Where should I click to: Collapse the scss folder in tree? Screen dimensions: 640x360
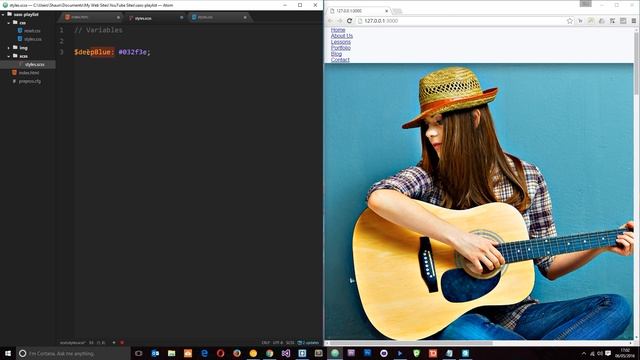9,56
